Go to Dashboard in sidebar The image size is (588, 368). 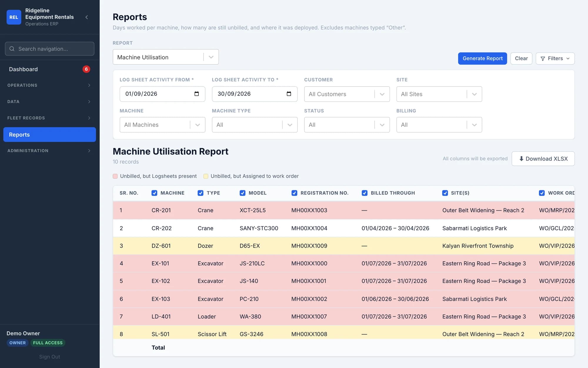pyautogui.click(x=49, y=69)
